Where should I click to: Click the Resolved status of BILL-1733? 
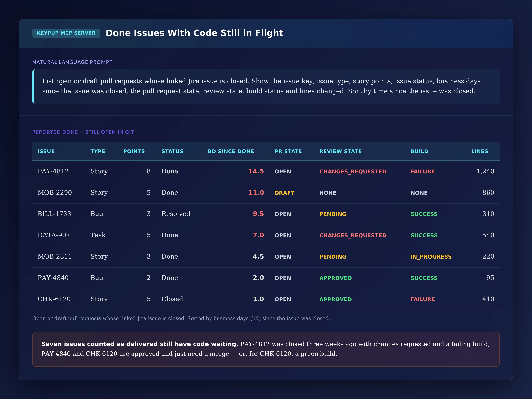(x=176, y=214)
